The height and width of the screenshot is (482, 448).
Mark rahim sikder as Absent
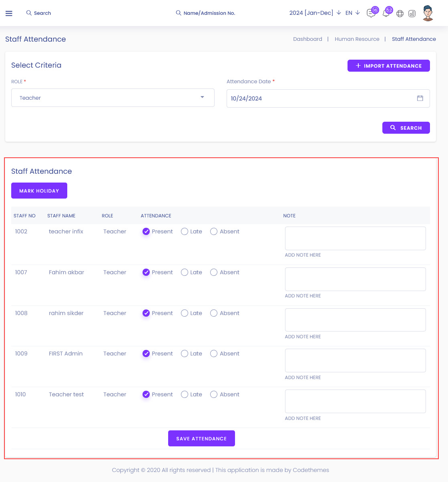(x=214, y=313)
